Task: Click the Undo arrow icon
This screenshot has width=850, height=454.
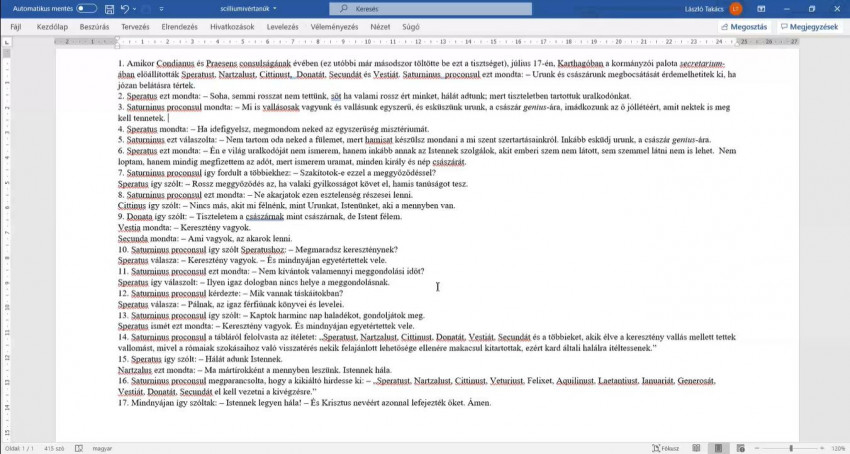Action: coord(123,8)
